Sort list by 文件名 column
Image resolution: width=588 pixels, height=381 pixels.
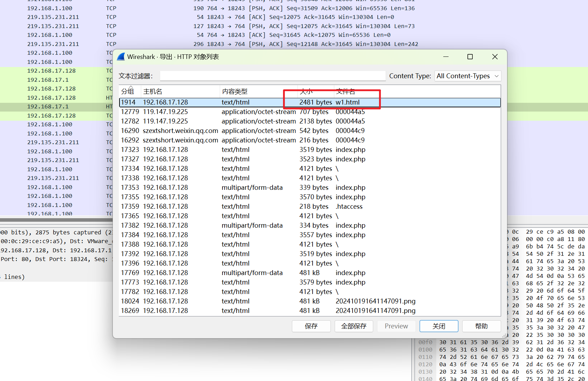345,92
